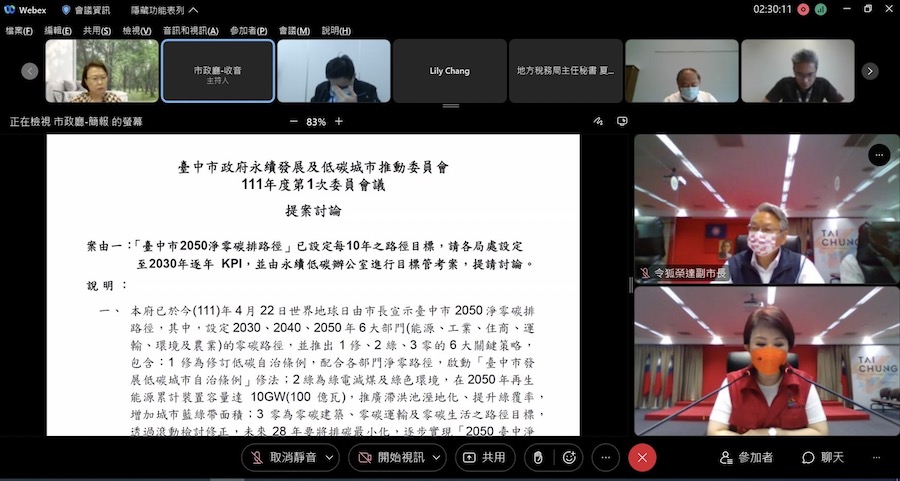The image size is (900, 481).
Task: Click the 83% zoom level value
Action: point(316,122)
